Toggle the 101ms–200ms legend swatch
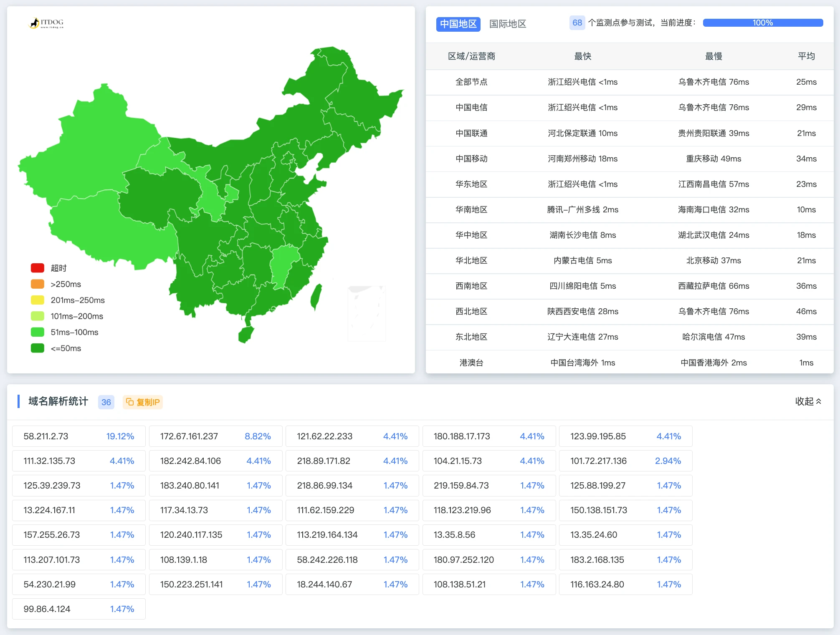 click(38, 316)
